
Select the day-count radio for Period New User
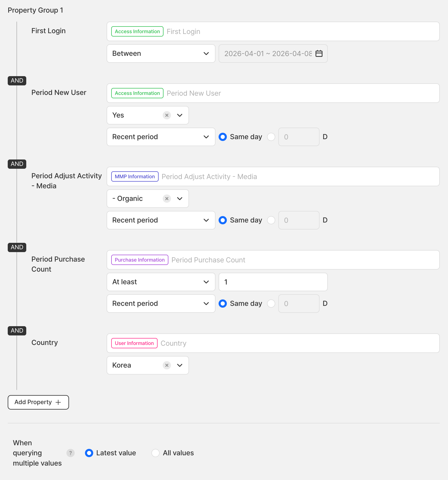(x=271, y=137)
